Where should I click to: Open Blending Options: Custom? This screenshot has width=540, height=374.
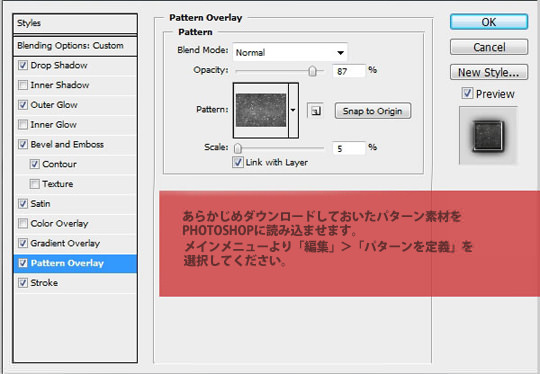point(75,45)
